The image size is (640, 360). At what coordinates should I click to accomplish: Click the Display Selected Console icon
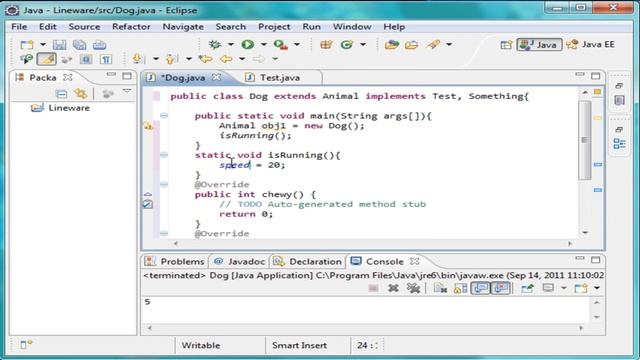548,289
